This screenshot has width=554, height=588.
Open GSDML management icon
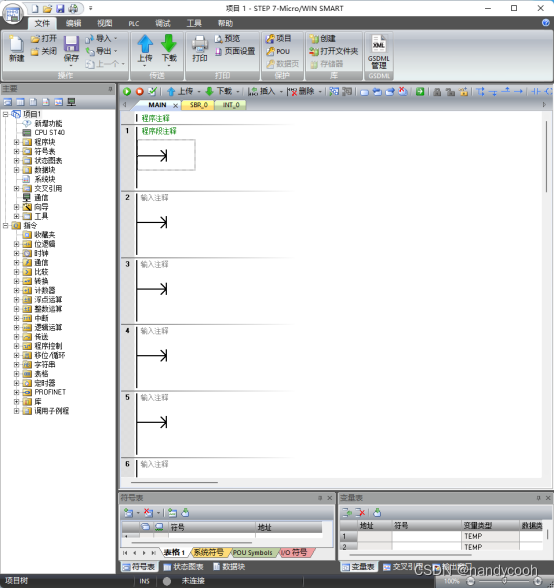point(378,52)
